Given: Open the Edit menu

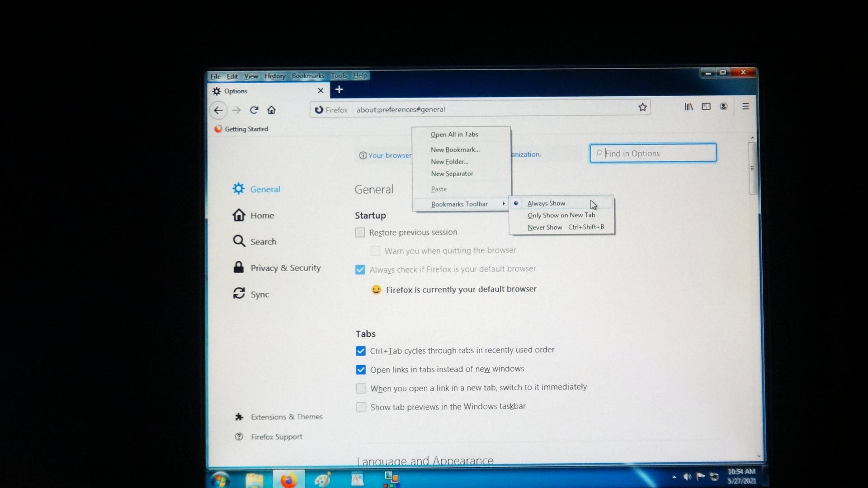Looking at the screenshot, I should (x=232, y=76).
